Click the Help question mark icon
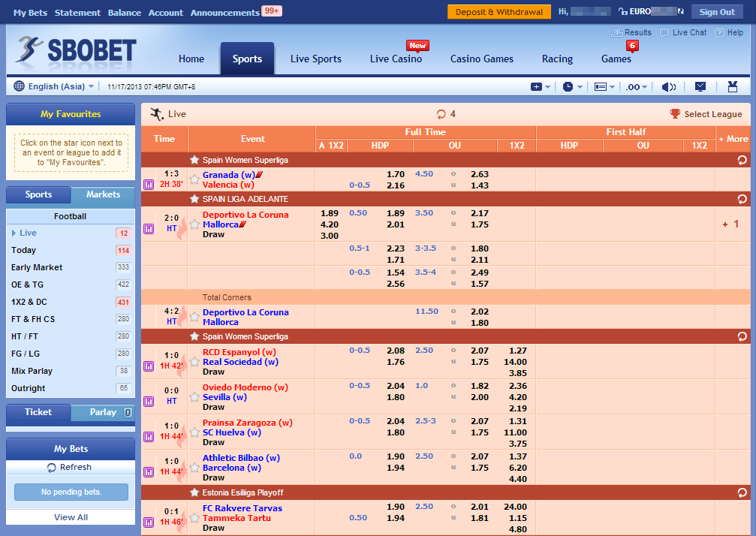The height and width of the screenshot is (536, 756). [720, 32]
